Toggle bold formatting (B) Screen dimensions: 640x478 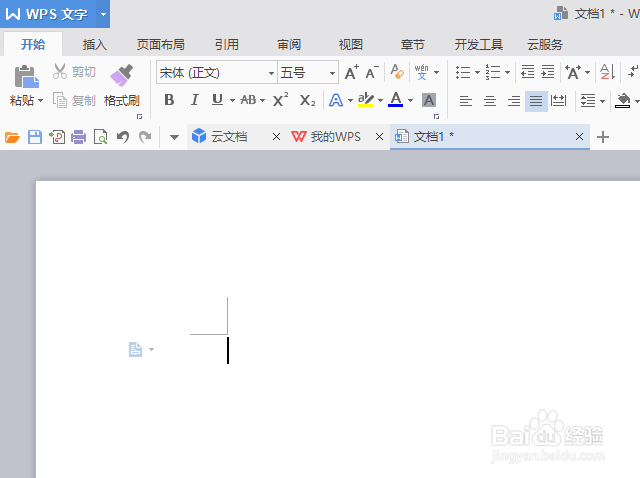[x=169, y=100]
